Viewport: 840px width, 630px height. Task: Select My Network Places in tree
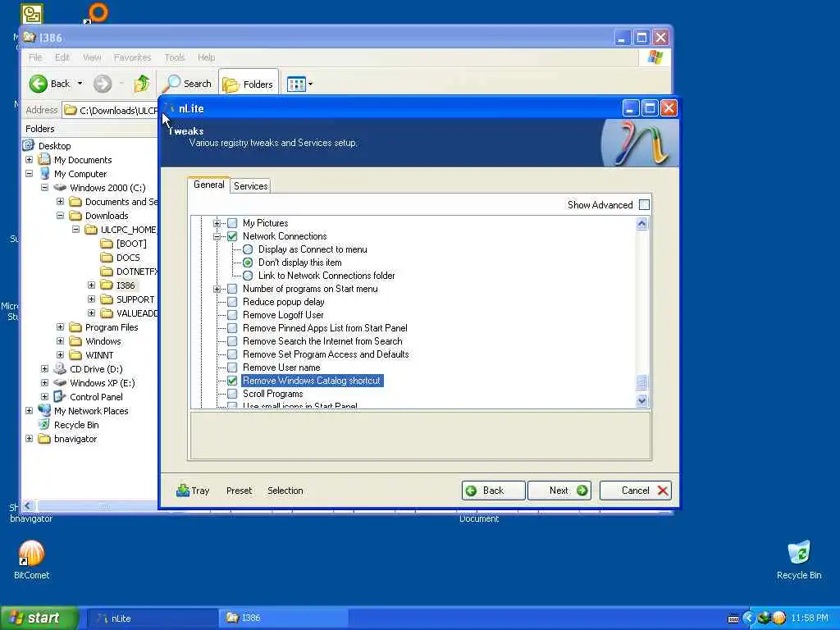tap(91, 411)
